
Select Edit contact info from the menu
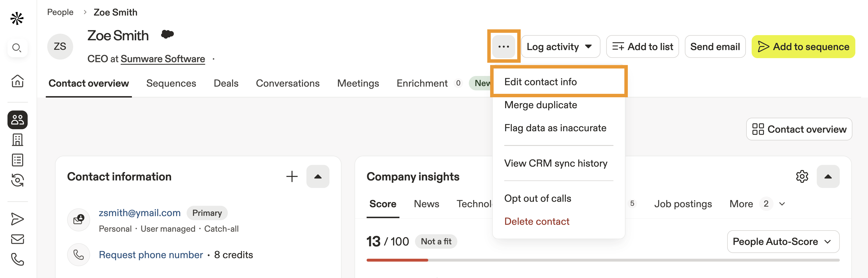click(x=541, y=81)
